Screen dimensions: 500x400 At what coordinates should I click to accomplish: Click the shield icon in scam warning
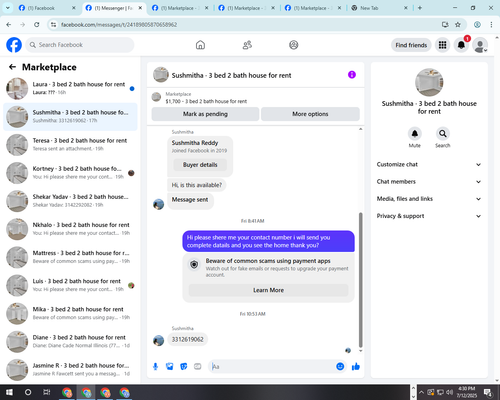(194, 265)
